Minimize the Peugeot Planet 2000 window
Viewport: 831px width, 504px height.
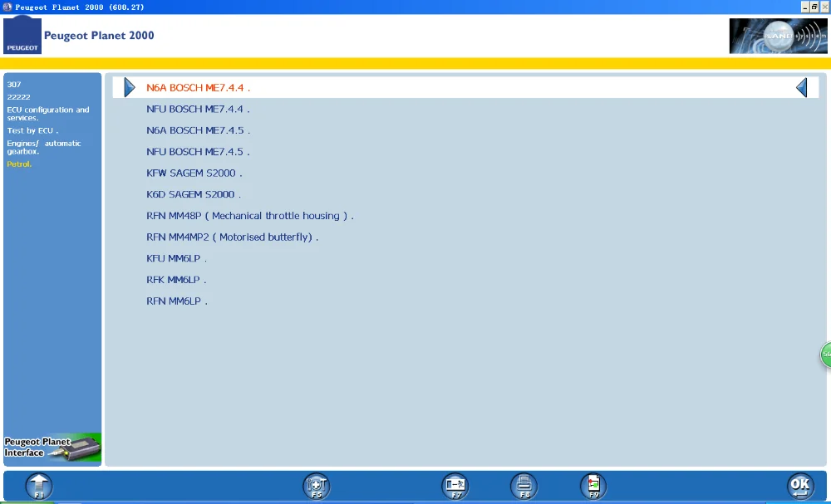805,7
